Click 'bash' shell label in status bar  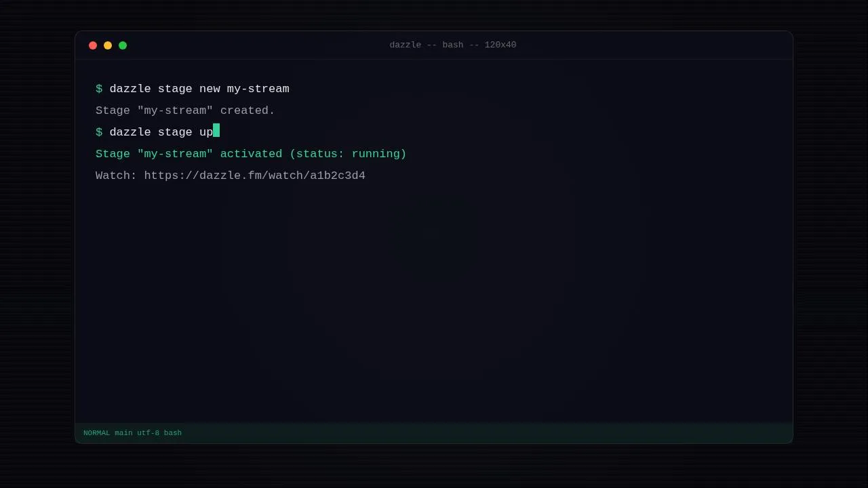click(x=173, y=433)
